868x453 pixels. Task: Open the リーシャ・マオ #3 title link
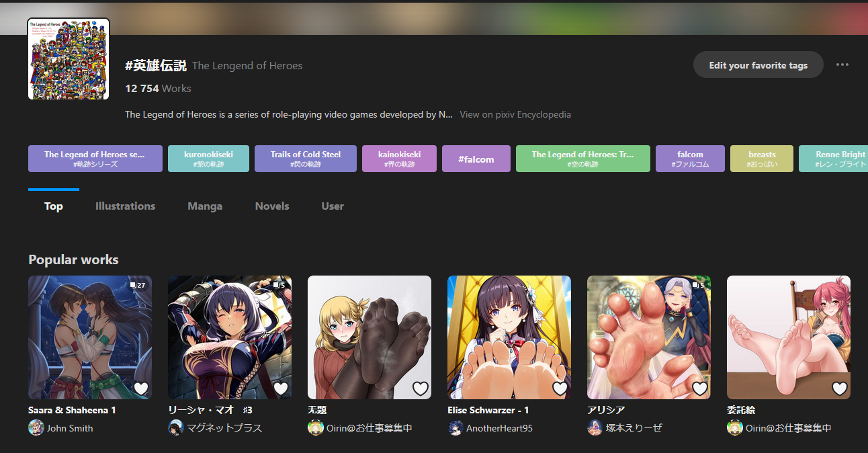210,410
